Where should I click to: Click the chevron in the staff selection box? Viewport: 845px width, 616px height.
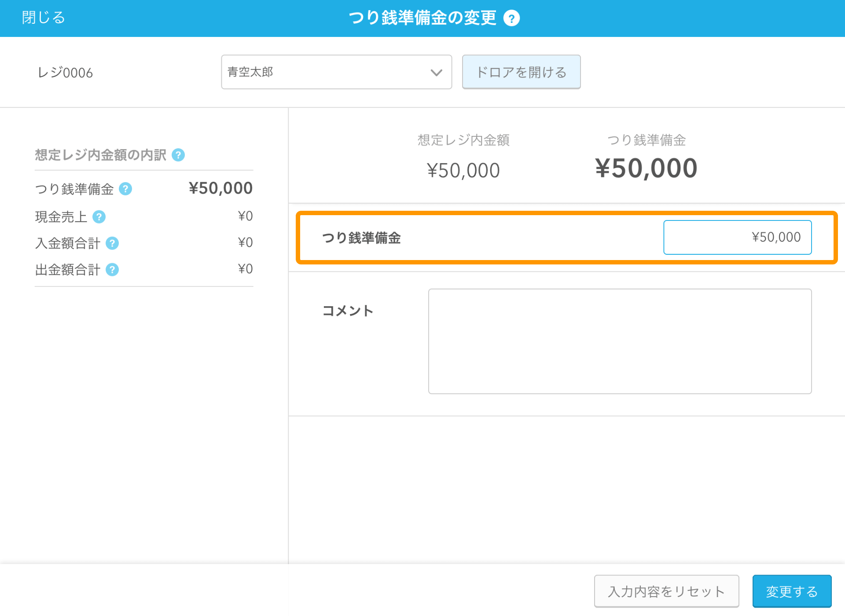tap(436, 72)
